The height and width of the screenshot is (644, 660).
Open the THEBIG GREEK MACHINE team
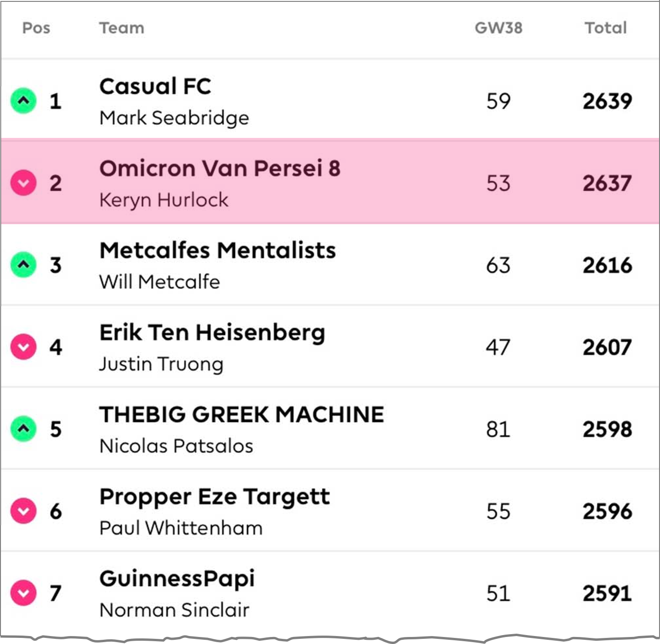(242, 415)
